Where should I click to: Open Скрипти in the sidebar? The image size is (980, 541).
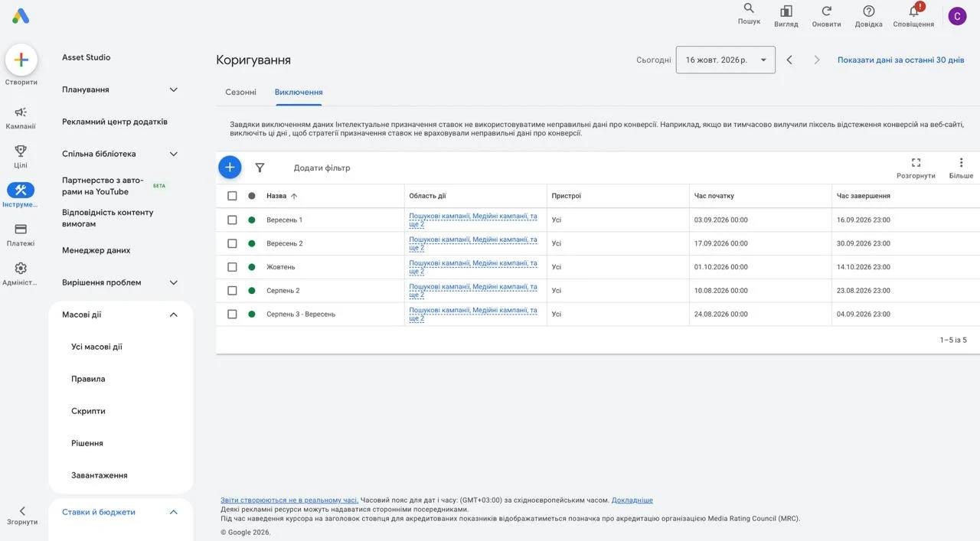coord(88,411)
